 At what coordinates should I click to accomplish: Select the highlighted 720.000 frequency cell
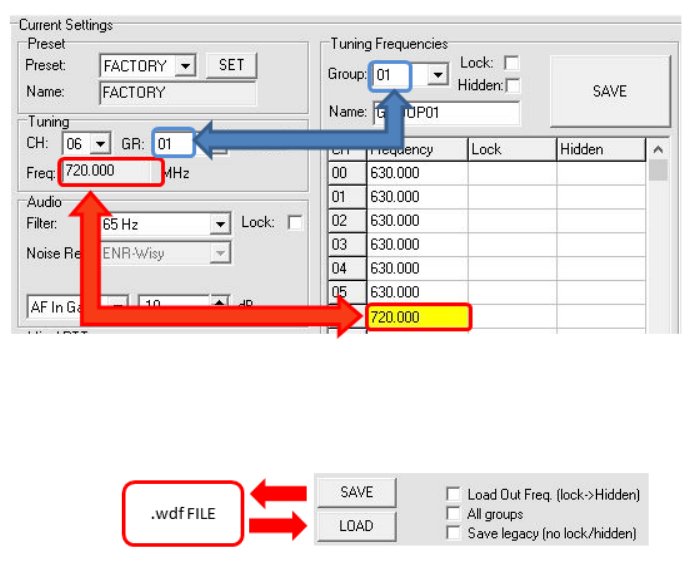point(418,317)
